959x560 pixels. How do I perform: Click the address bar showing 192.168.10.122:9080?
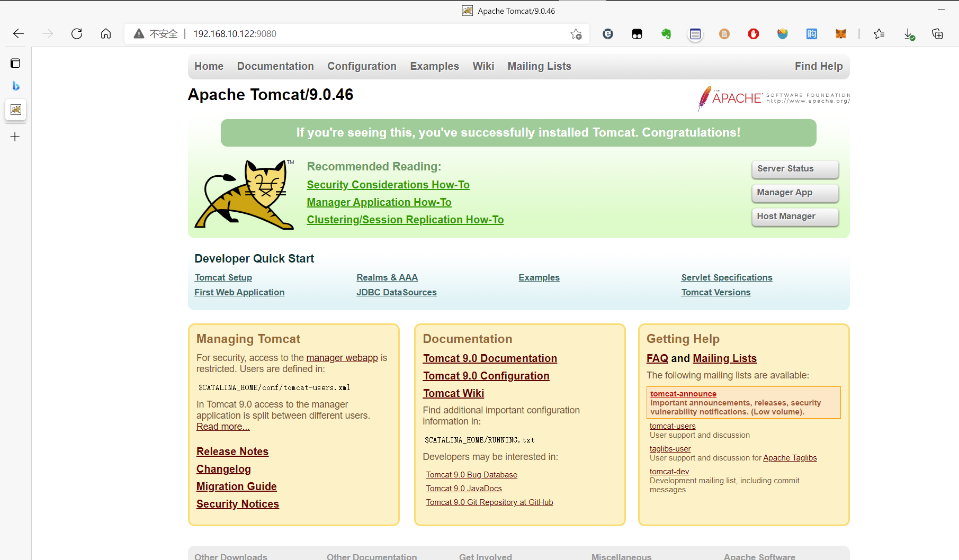(x=357, y=34)
